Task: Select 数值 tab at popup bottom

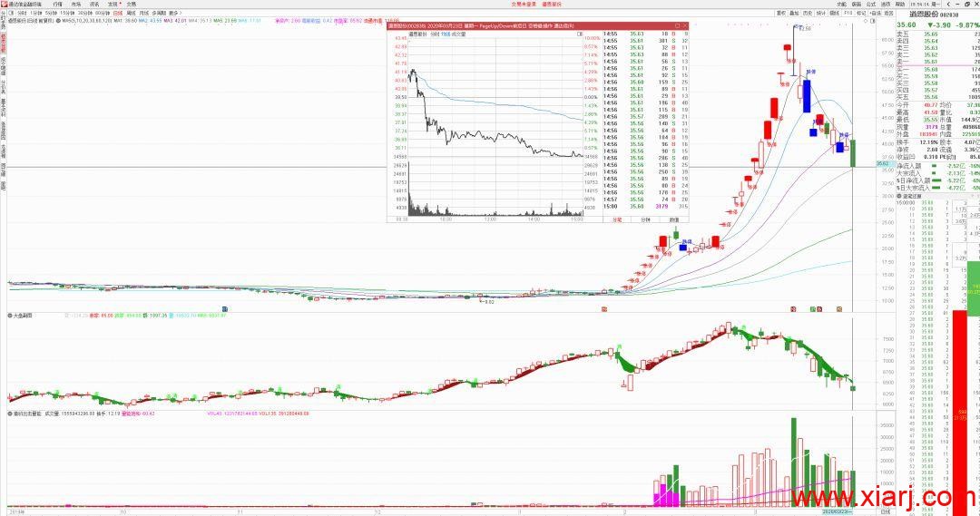Action: click(674, 219)
